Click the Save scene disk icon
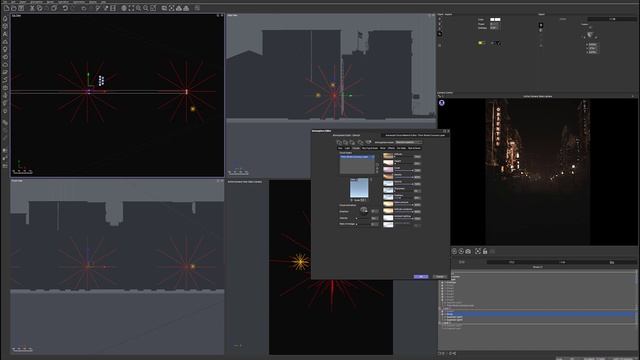640x360 pixels. point(21,8)
